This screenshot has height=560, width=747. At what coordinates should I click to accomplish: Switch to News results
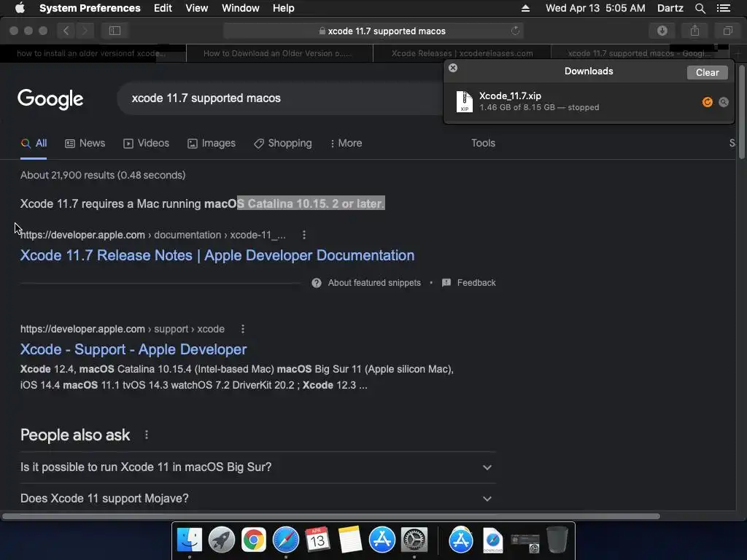(x=85, y=143)
